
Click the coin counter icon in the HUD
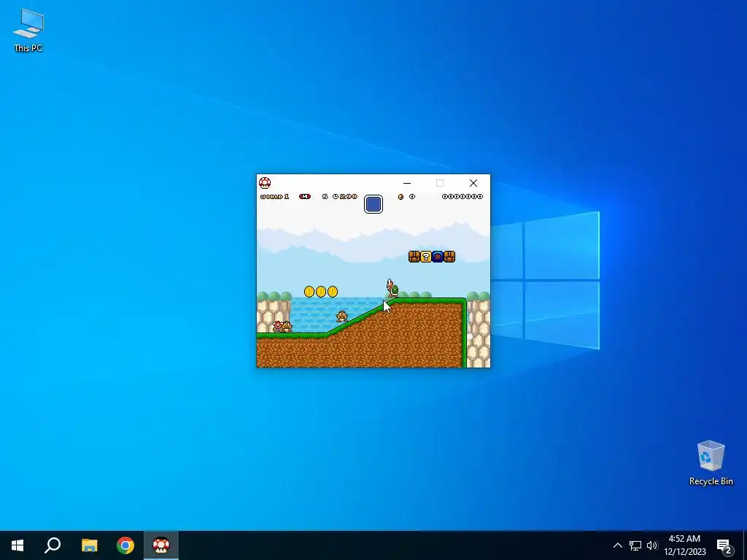pyautogui.click(x=400, y=197)
